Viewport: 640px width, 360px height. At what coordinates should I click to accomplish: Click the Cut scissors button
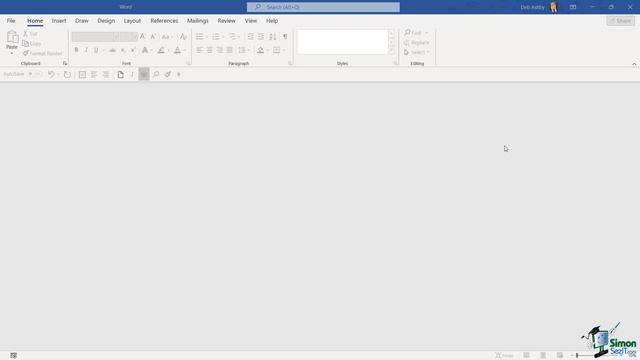click(30, 34)
